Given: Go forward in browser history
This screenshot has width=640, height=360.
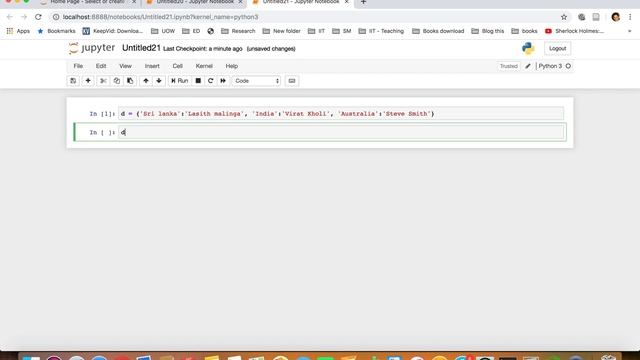Looking at the screenshot, I should tap(24, 17).
